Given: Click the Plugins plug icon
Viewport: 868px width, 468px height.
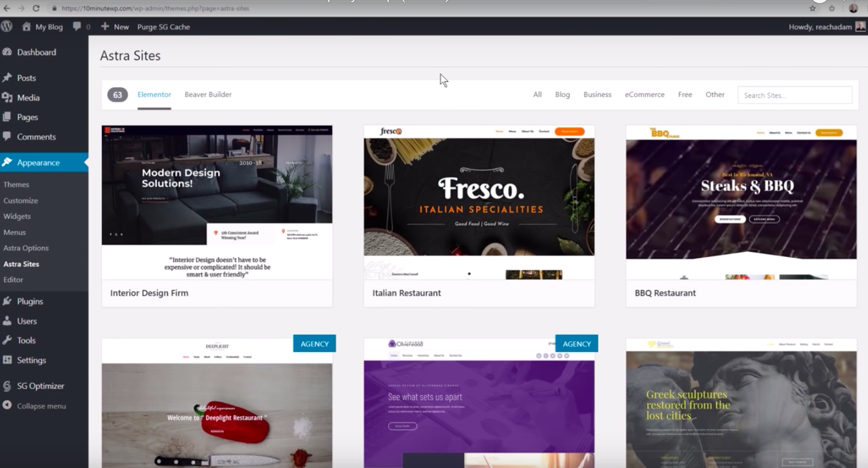Looking at the screenshot, I should [7, 301].
